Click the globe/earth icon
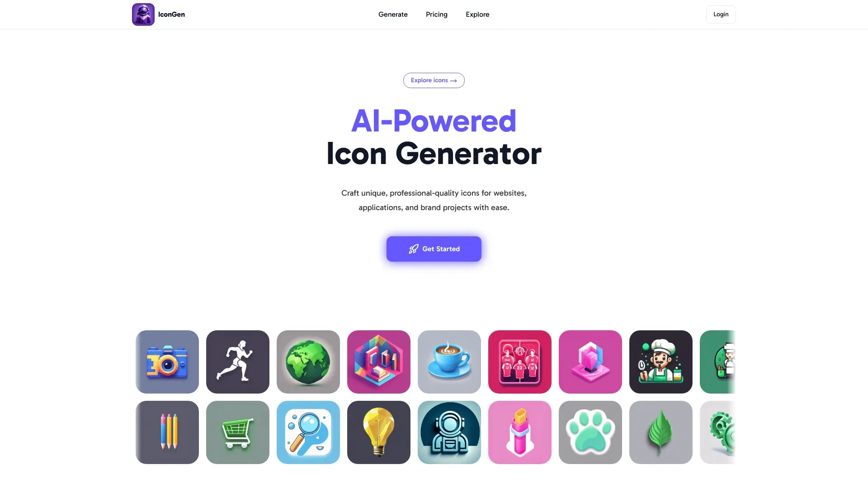This screenshot has height=488, width=868. [308, 361]
